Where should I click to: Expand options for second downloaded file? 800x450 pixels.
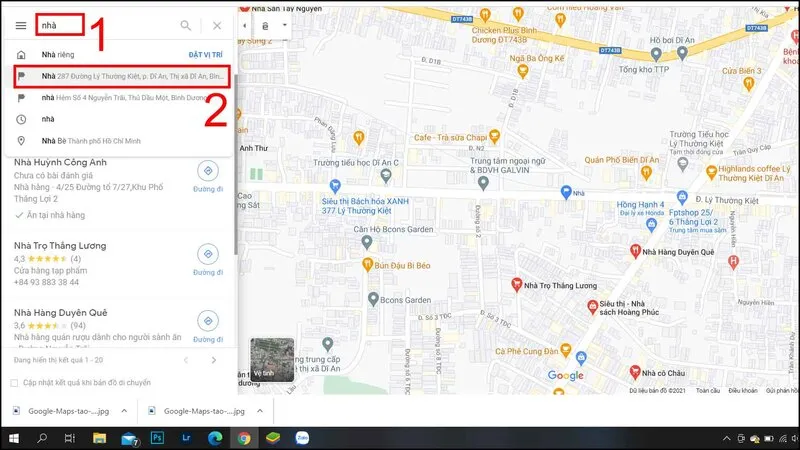[260, 411]
